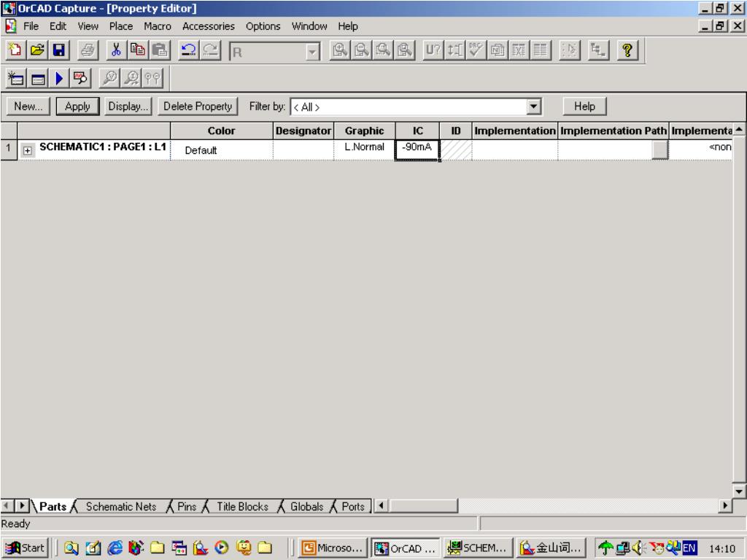Click the New document toolbar icon
This screenshot has height=560, width=747.
pyautogui.click(x=15, y=50)
